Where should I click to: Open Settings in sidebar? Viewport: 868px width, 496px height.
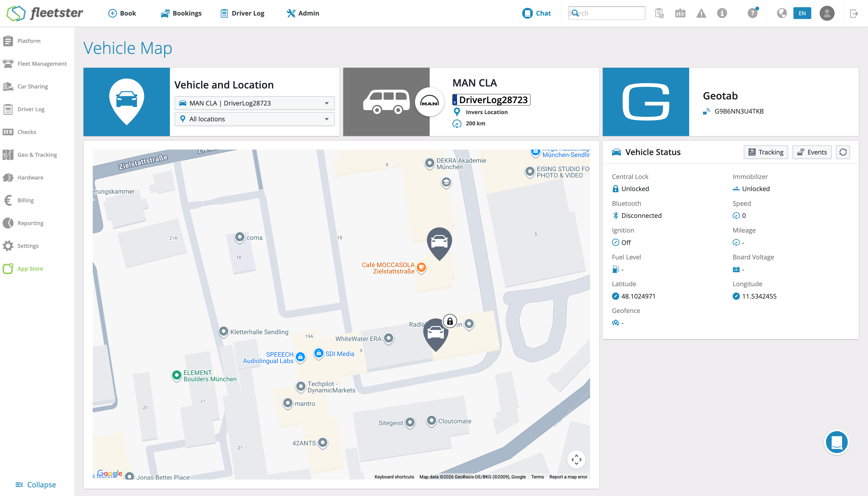21,246
